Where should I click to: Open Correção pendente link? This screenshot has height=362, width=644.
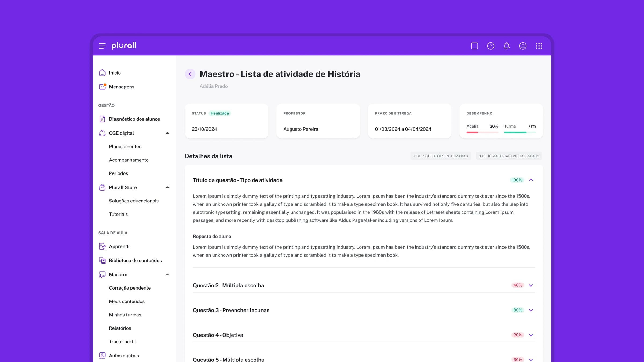[130, 288]
